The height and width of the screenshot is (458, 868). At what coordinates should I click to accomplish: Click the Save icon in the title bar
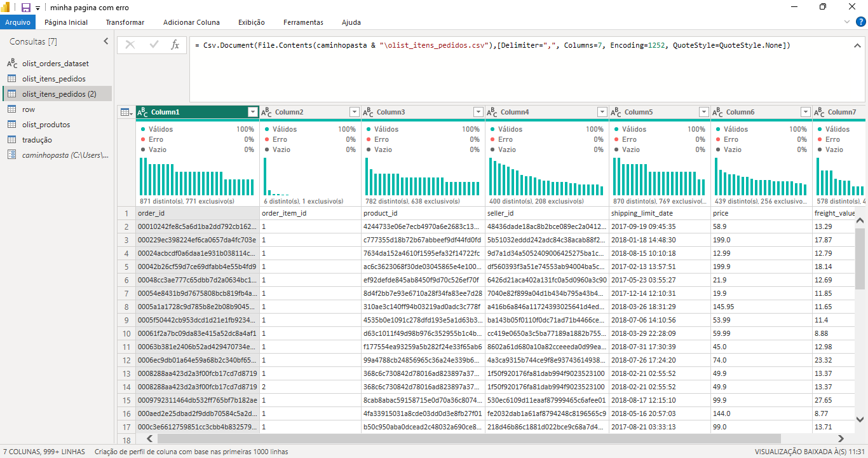(26, 8)
